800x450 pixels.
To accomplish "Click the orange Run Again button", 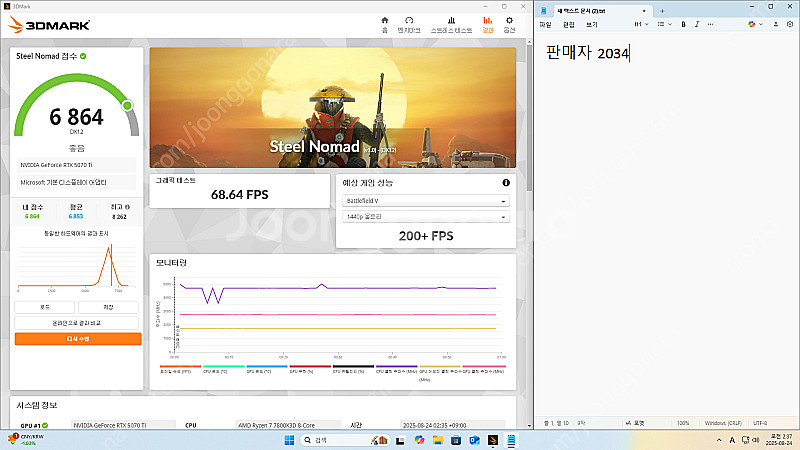I will click(78, 339).
